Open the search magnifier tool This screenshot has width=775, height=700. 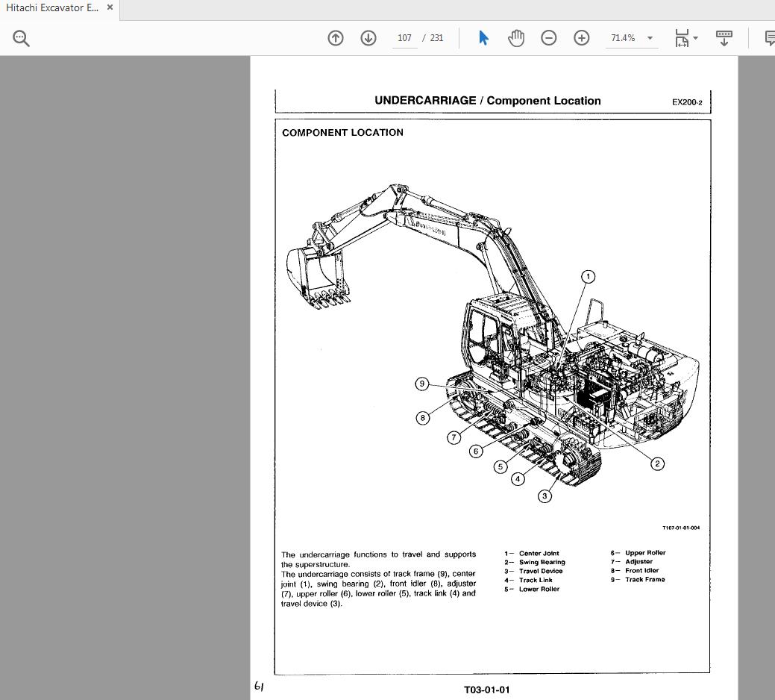20,37
